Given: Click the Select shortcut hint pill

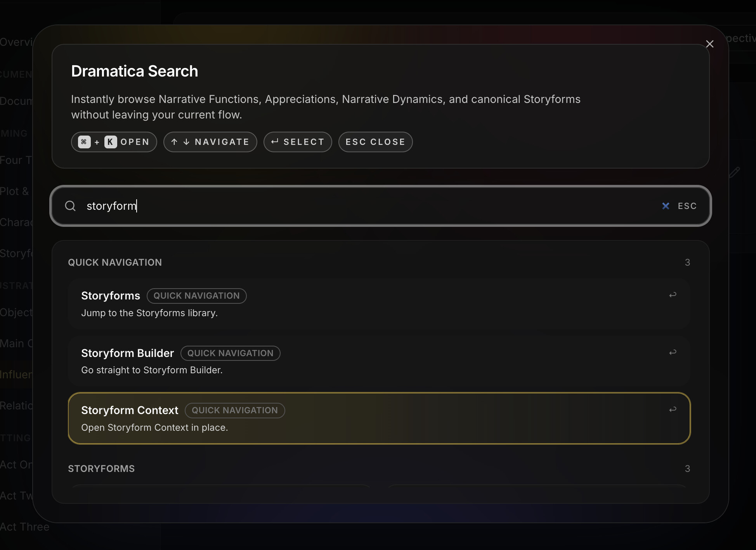Looking at the screenshot, I should click(298, 142).
